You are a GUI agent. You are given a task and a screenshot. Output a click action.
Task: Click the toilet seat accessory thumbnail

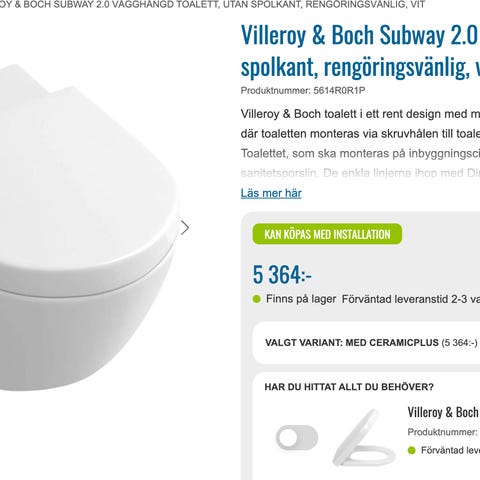pyautogui.click(x=364, y=437)
